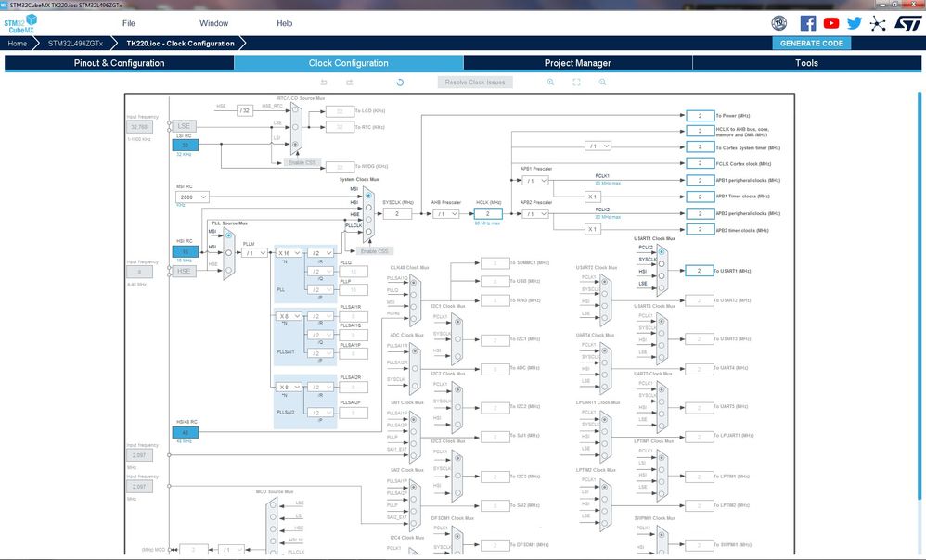
Task: Open the APB1 Prescaler dropdown
Action: coord(535,181)
